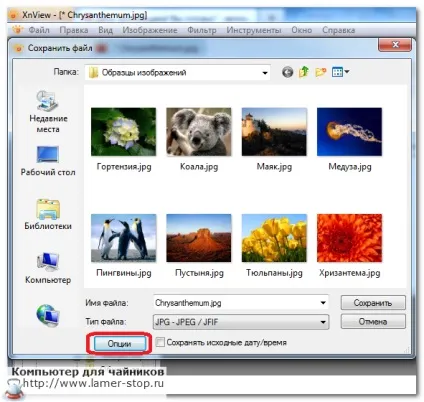Select Медуза.jpg thumbnail

tap(349, 132)
